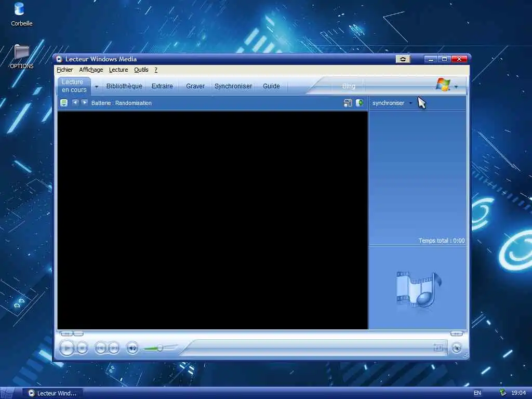Click the Temps total : 0:00 text
The width and height of the screenshot is (532, 399).
click(442, 241)
